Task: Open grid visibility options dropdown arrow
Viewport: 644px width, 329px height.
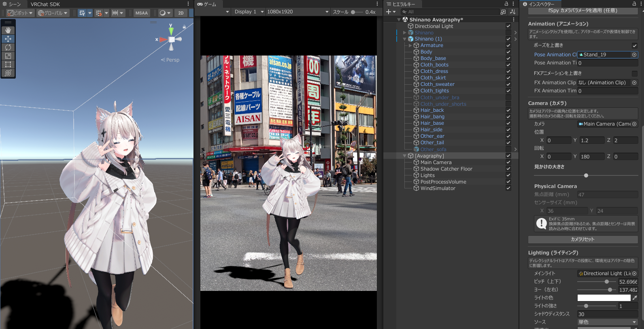Action: pos(90,13)
